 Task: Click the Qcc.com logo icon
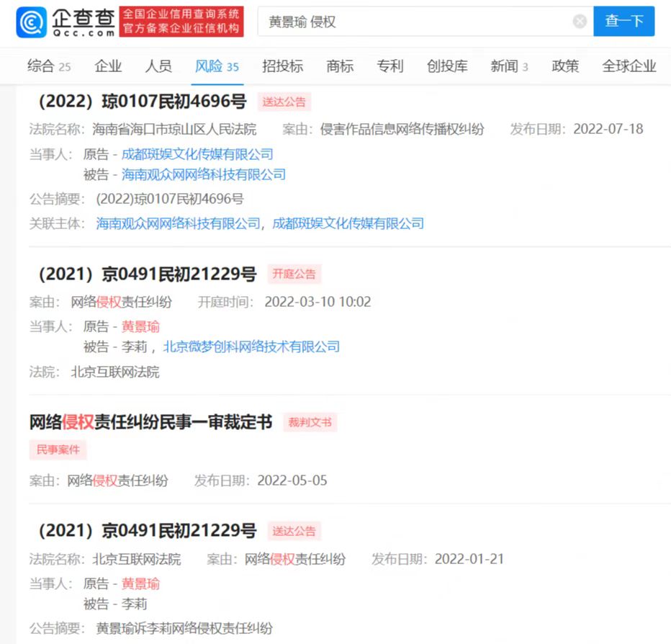[31, 22]
